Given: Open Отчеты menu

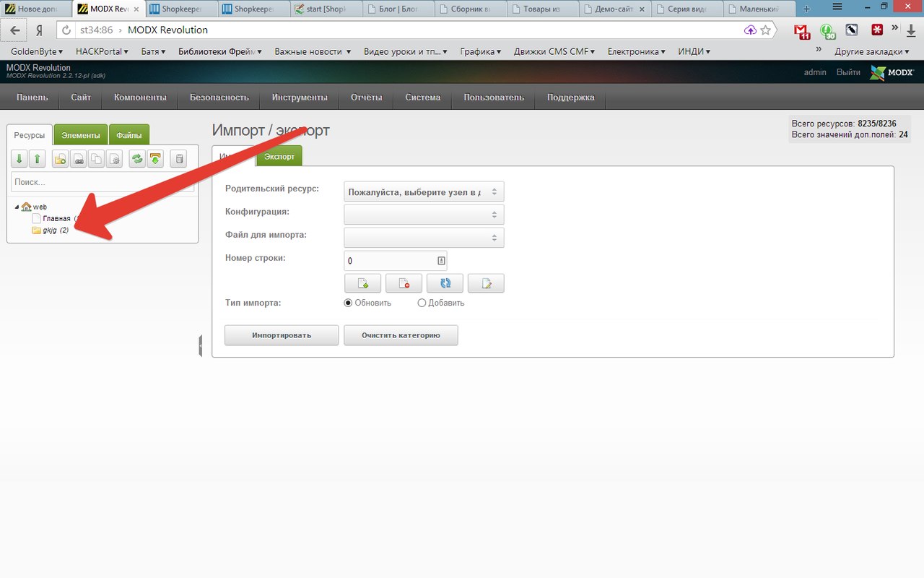Looking at the screenshot, I should (x=366, y=98).
